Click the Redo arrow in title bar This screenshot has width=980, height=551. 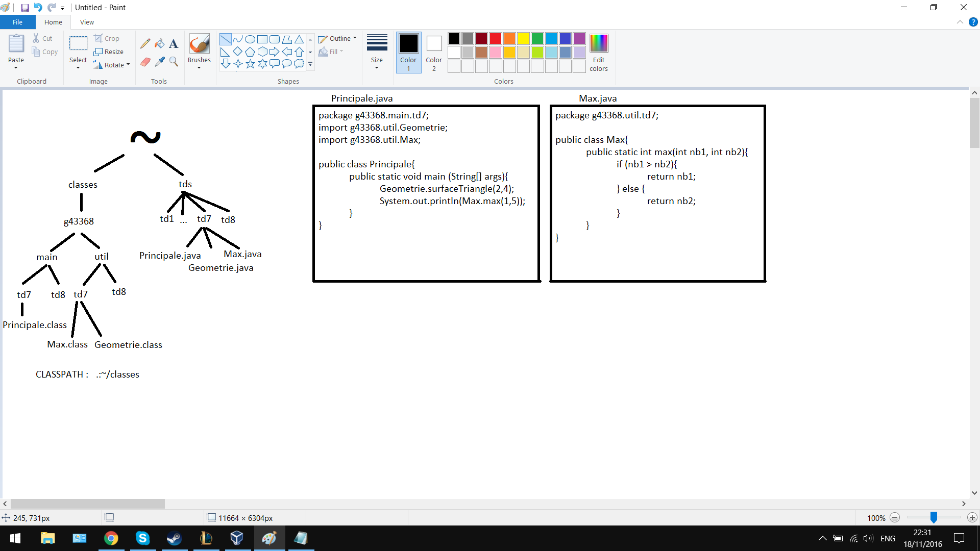(52, 8)
